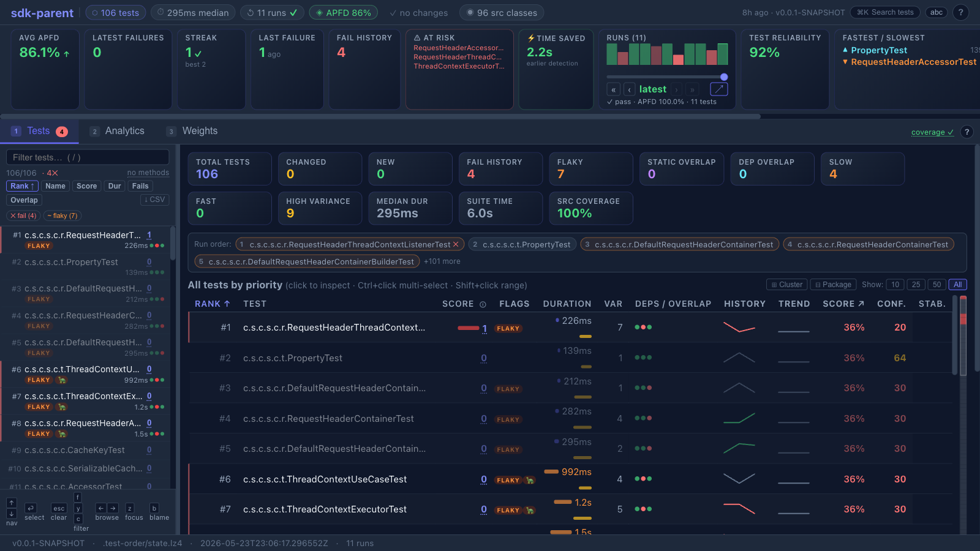Sort sidebar by Rank
The image size is (980, 551).
tap(22, 186)
